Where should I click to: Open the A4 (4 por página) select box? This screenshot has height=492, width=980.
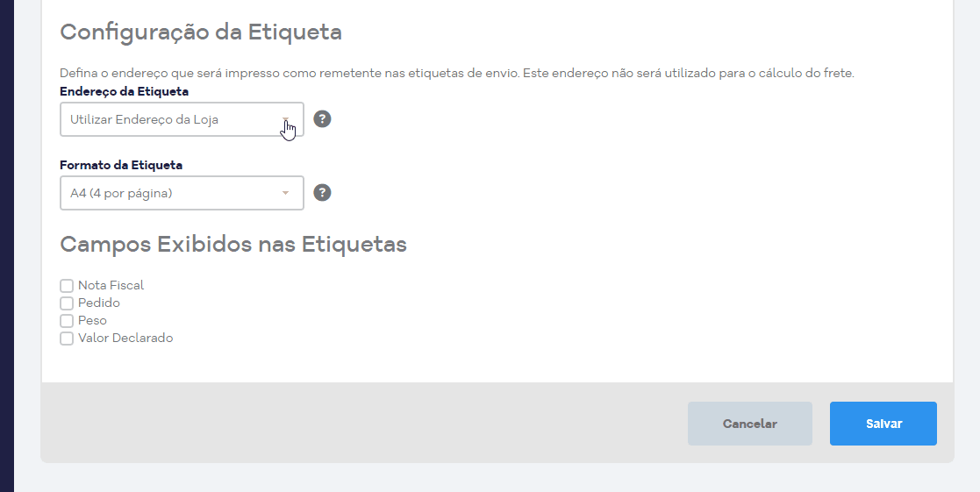(182, 193)
